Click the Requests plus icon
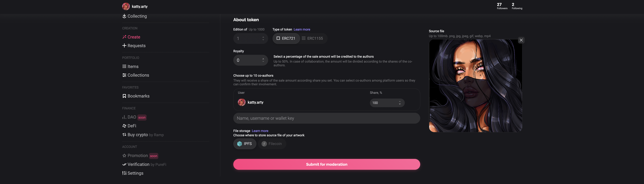The image size is (644, 184). 124,45
